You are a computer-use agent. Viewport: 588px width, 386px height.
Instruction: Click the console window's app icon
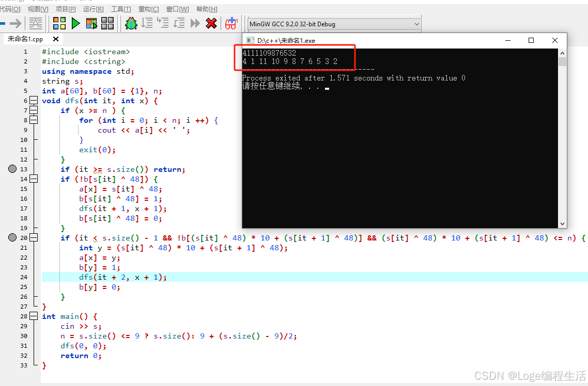point(250,40)
